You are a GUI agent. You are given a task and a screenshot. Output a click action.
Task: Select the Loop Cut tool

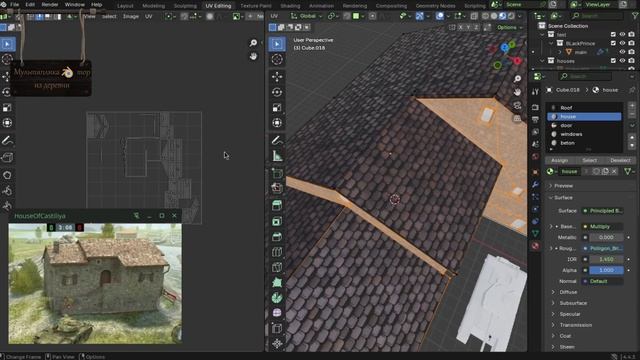[277, 252]
